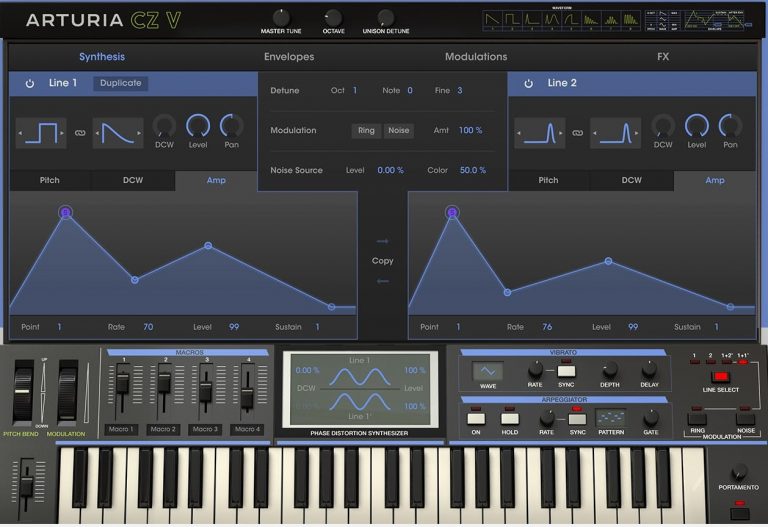Viewport: 768px width, 527px height.
Task: Toggle the hardware Ring modulation button
Action: [x=697, y=419]
